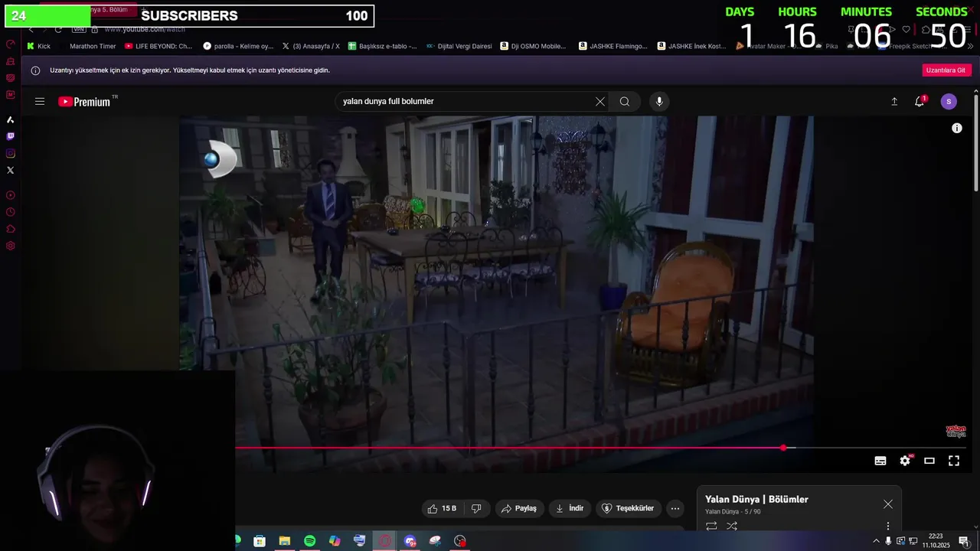This screenshot has width=980, height=551.
Task: Toggle subtitles/captions on player
Action: click(x=880, y=460)
